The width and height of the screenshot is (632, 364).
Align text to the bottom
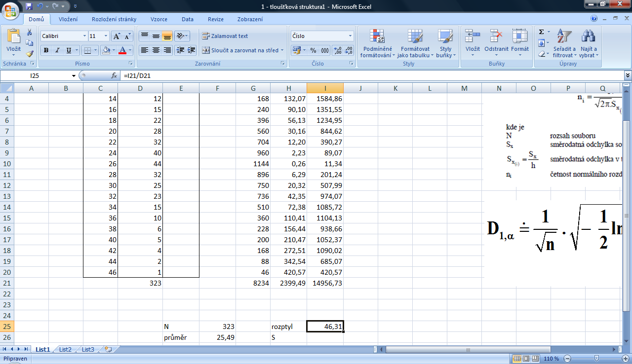[167, 36]
